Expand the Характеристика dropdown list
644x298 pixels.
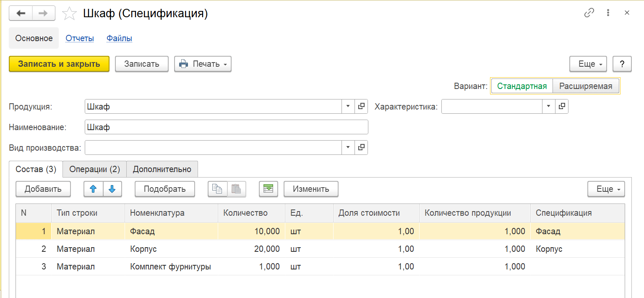(548, 107)
